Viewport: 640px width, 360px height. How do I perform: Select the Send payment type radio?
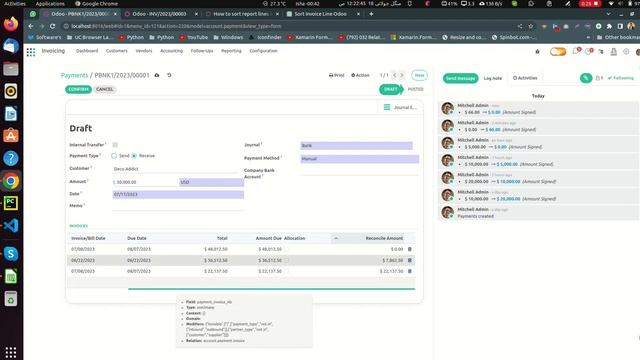114,156
